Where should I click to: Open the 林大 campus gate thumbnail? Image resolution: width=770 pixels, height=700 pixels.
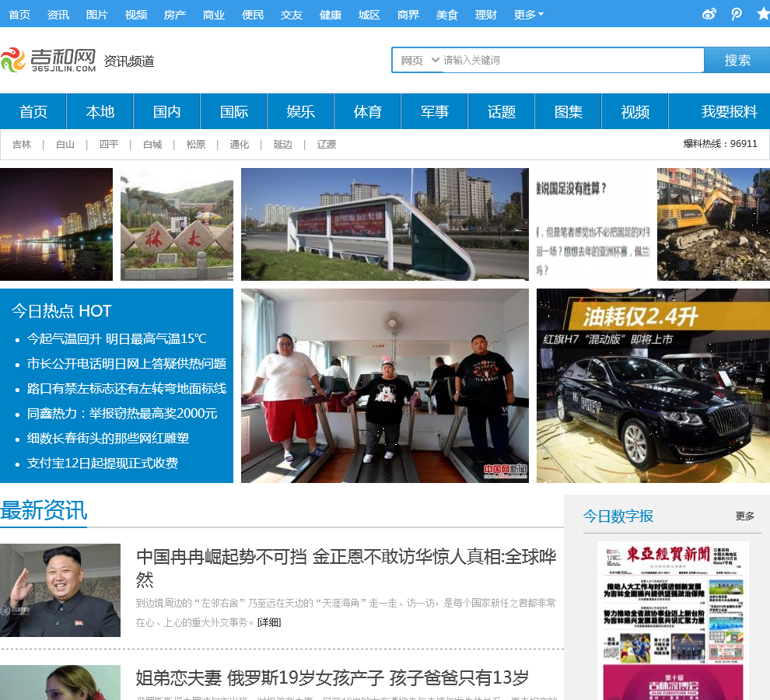177,224
